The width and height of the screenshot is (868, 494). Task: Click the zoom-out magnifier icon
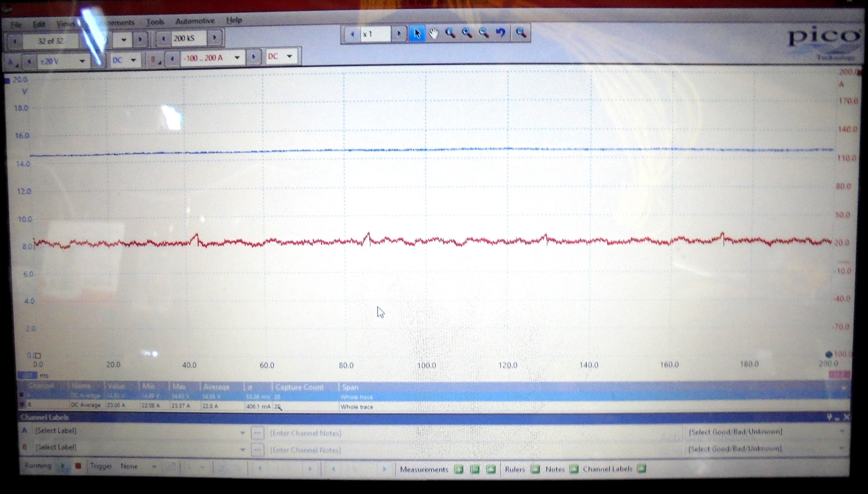pyautogui.click(x=484, y=33)
